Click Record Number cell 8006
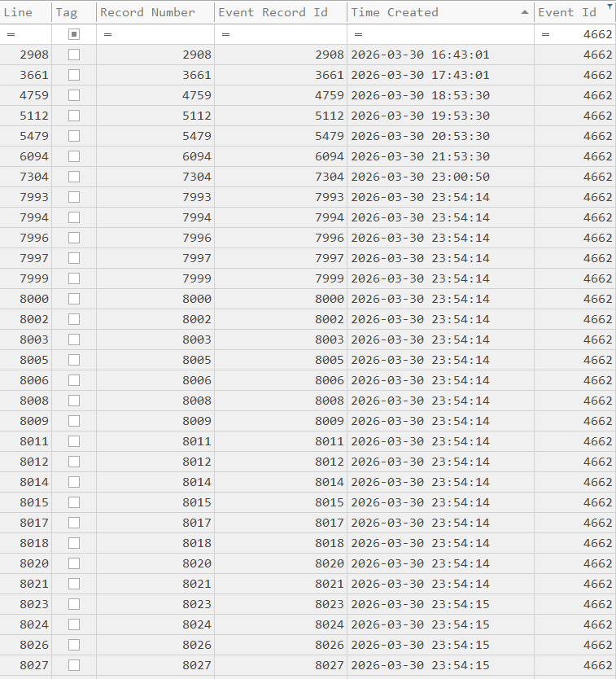This screenshot has height=679, width=616. (155, 380)
